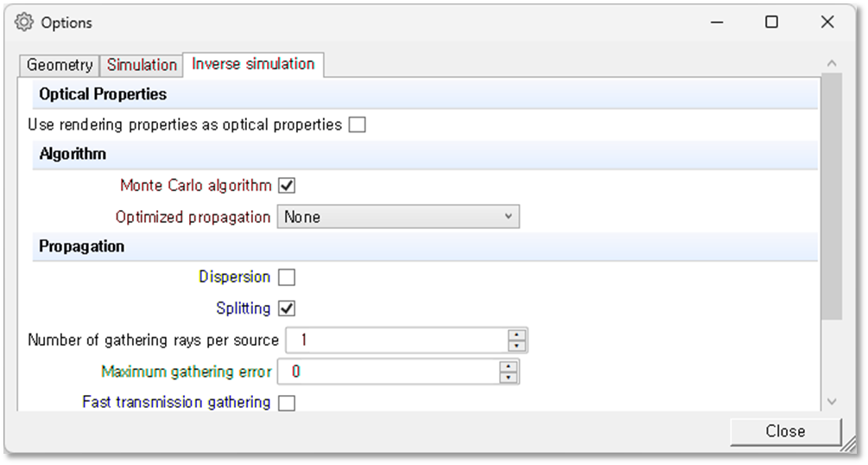The image size is (868, 465).
Task: Click the Options gear icon in title bar
Action: point(24,22)
